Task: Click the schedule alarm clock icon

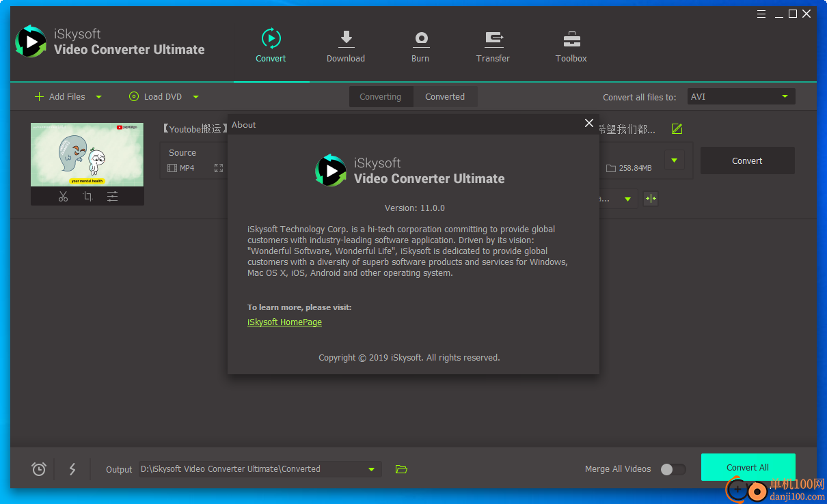Action: [x=39, y=469]
